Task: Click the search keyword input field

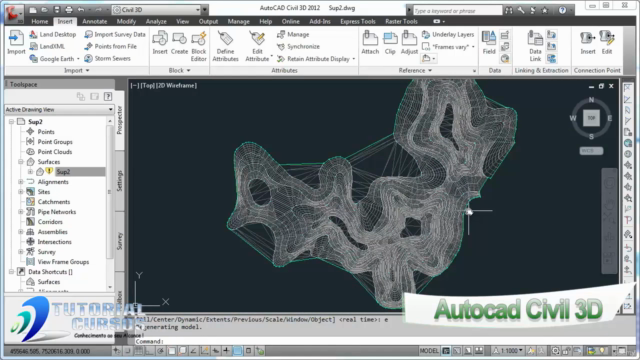Action: pyautogui.click(x=457, y=11)
